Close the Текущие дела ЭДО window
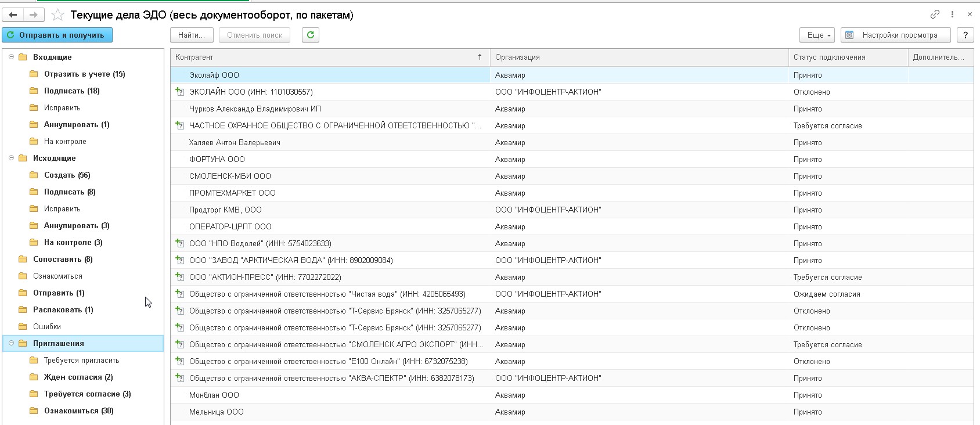This screenshot has width=980, height=425. tap(970, 15)
